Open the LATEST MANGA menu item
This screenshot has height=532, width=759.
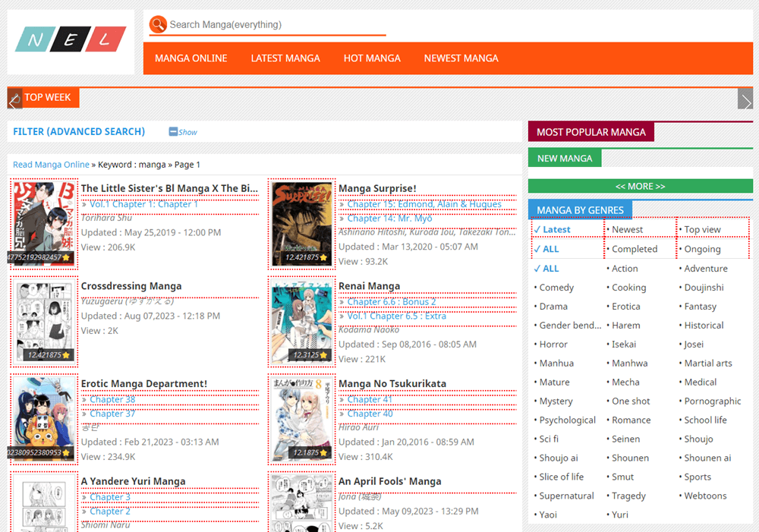[285, 58]
